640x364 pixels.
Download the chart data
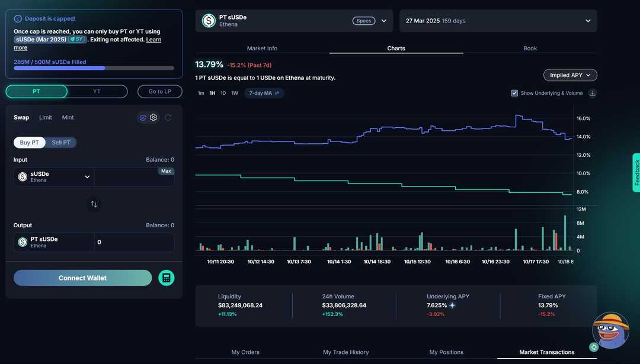[x=592, y=93]
